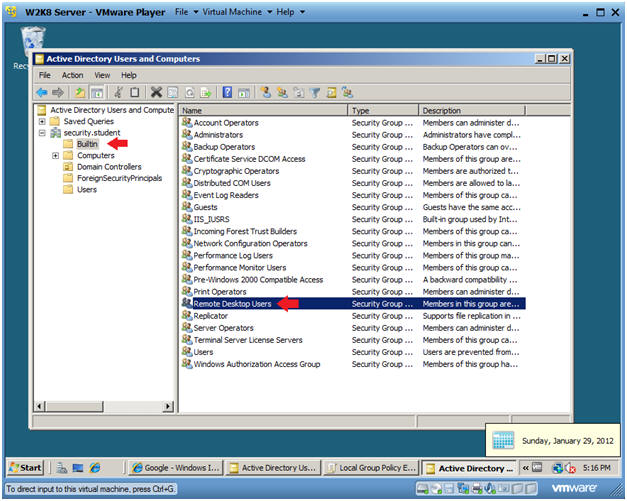This screenshot has width=627, height=501.
Task: Click the Back arrow in the toolbar
Action: pos(42,93)
